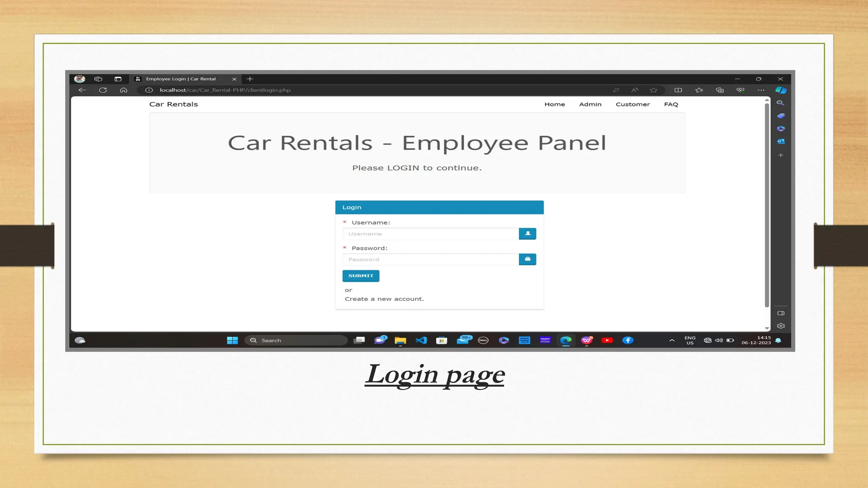Viewport: 868px width, 488px height.
Task: Focus the Username input field
Action: coord(431,234)
